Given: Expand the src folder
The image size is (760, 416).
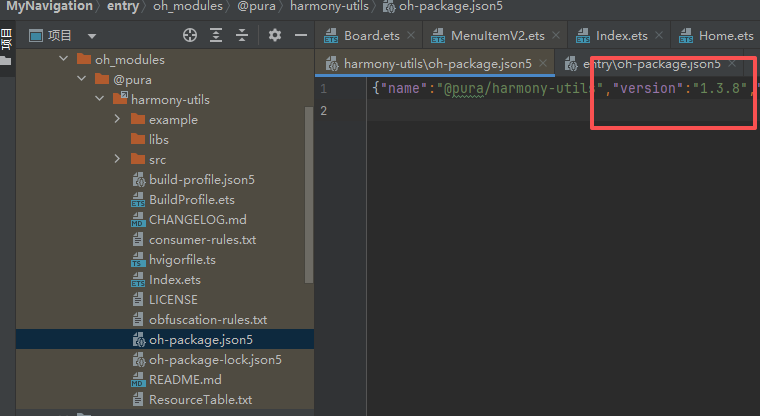Looking at the screenshot, I should [x=118, y=160].
